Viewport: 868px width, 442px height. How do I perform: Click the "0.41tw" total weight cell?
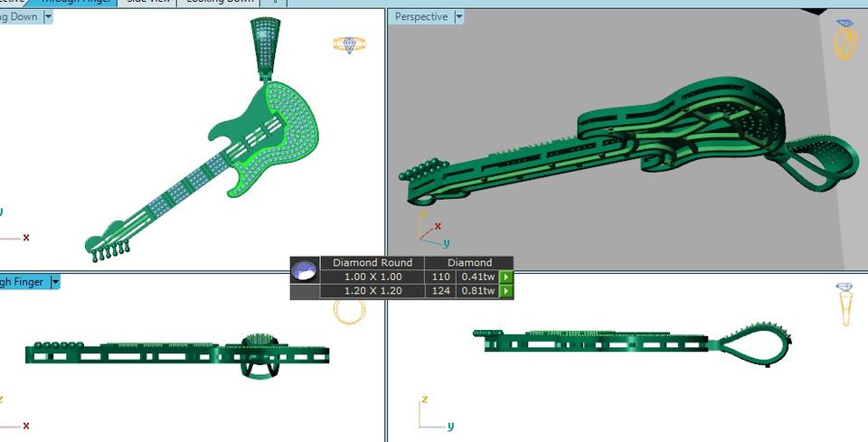477,277
